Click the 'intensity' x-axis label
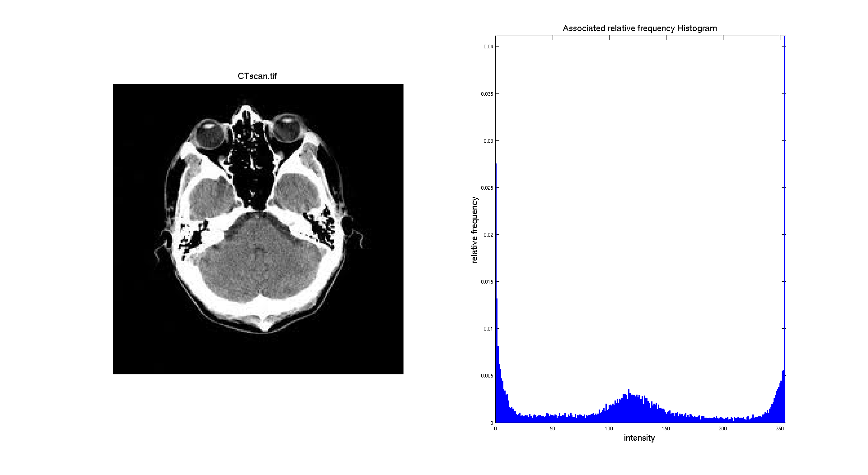The width and height of the screenshot is (868, 475). (x=639, y=438)
